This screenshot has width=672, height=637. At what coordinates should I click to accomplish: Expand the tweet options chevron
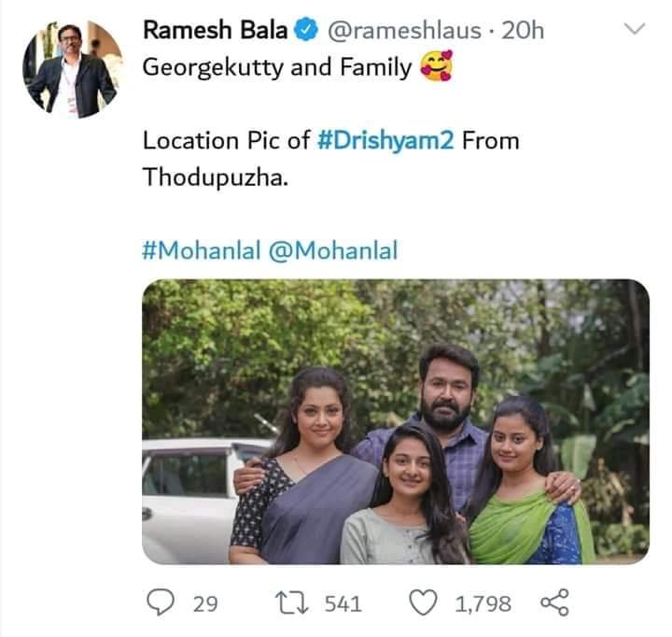point(634,30)
